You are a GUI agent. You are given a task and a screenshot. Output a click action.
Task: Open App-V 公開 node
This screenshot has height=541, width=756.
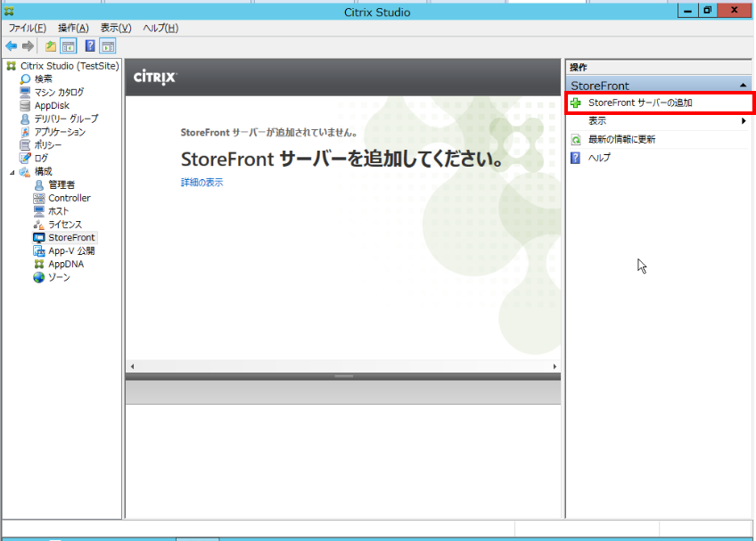tap(71, 251)
